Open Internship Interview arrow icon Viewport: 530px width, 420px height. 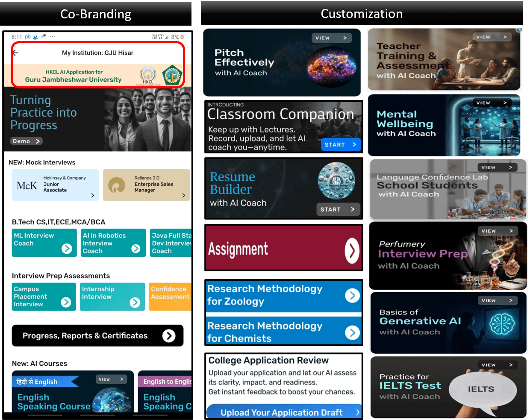(x=135, y=303)
